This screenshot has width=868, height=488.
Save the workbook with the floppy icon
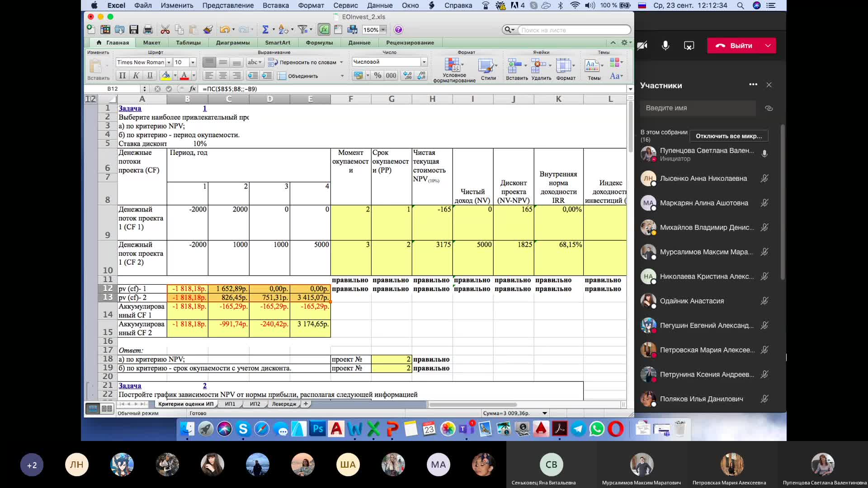tap(134, 30)
